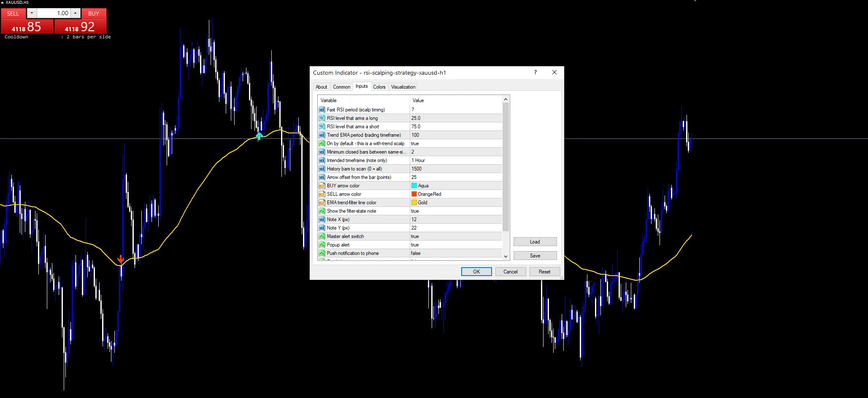The width and height of the screenshot is (868, 398).
Task: Click Load to import input settings
Action: pyautogui.click(x=535, y=242)
